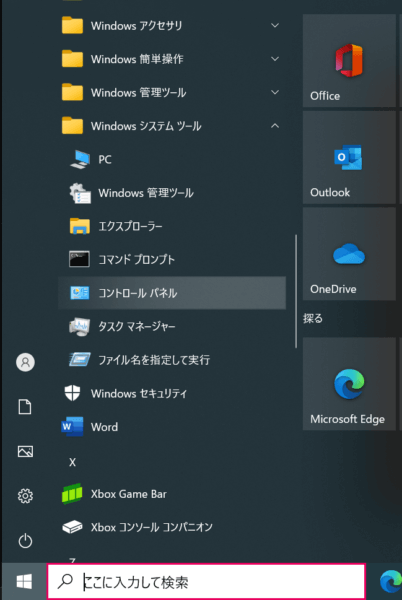Expand Windows 簡単操作 chevron
This screenshot has height=600, width=402.
(x=275, y=59)
